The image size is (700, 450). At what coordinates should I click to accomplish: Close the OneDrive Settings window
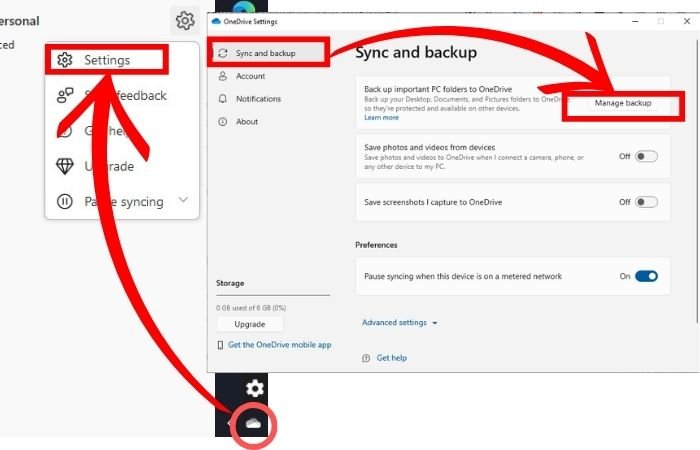[687, 21]
